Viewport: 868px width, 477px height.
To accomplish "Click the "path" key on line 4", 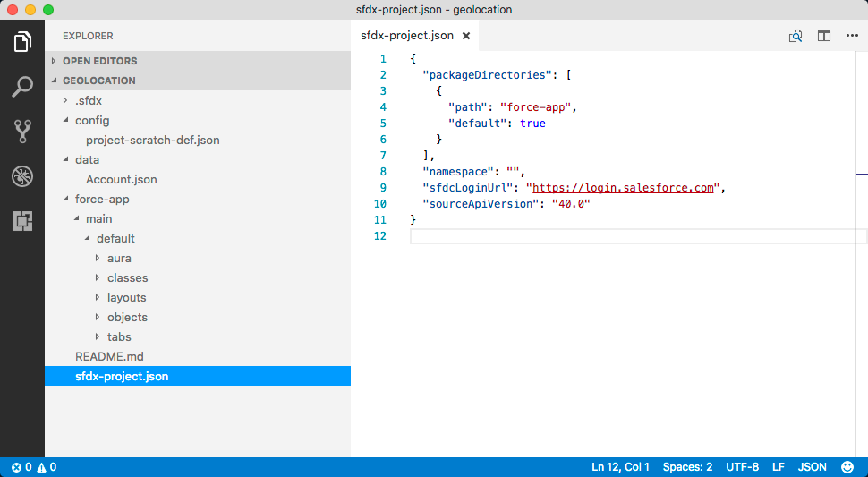I will 468,106.
